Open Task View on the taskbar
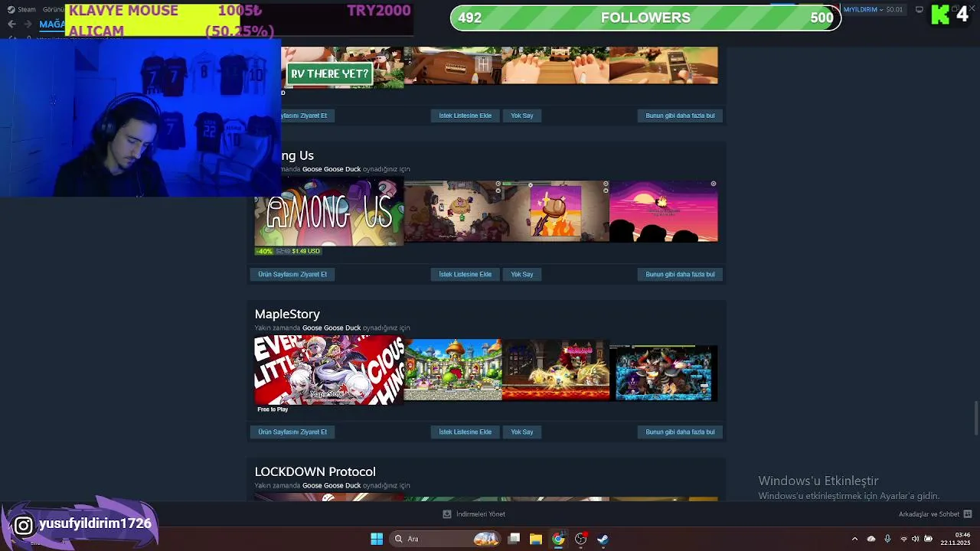This screenshot has width=980, height=551. coord(514,539)
